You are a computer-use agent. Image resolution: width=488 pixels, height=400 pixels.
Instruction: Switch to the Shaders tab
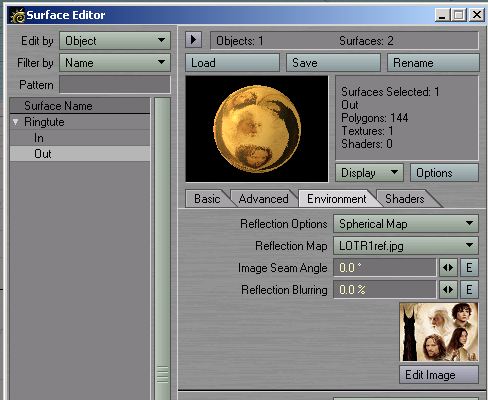405,199
